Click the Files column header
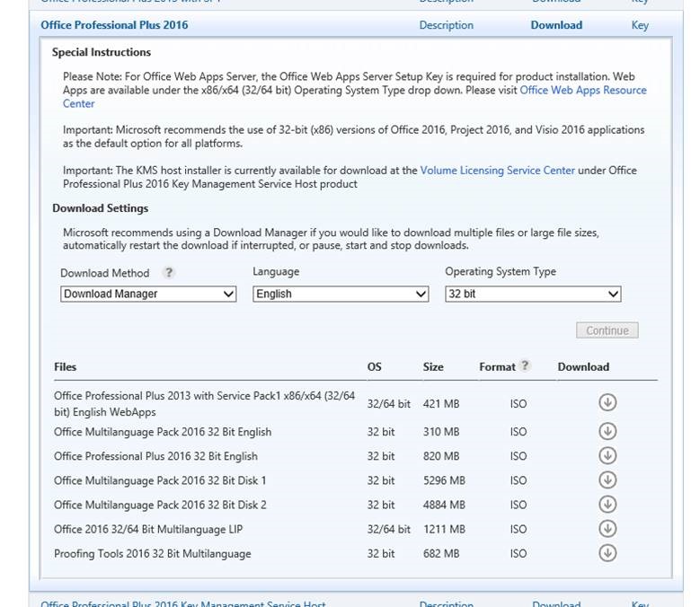This screenshot has width=700, height=607. (66, 366)
